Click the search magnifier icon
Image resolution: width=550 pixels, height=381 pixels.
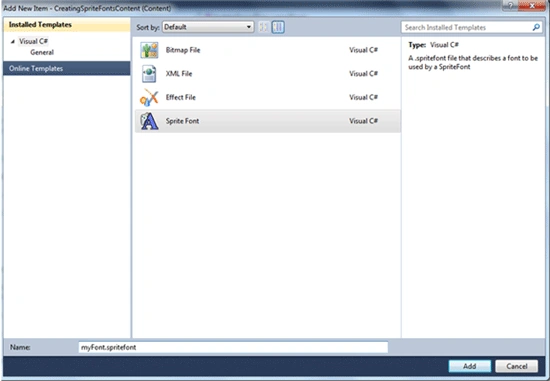click(536, 27)
